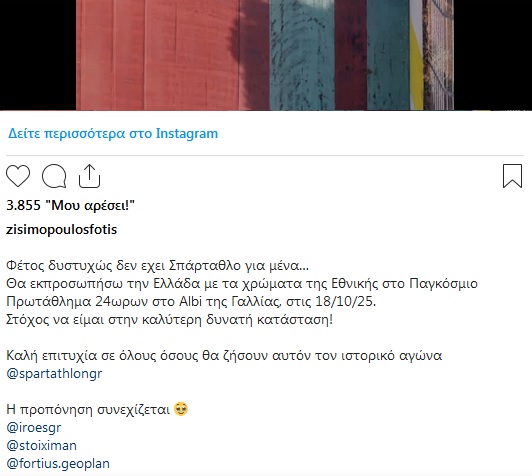This screenshot has width=532, height=476.
Task: View the 3.855 'Μου αρέσει!' likes count
Action: (71, 205)
